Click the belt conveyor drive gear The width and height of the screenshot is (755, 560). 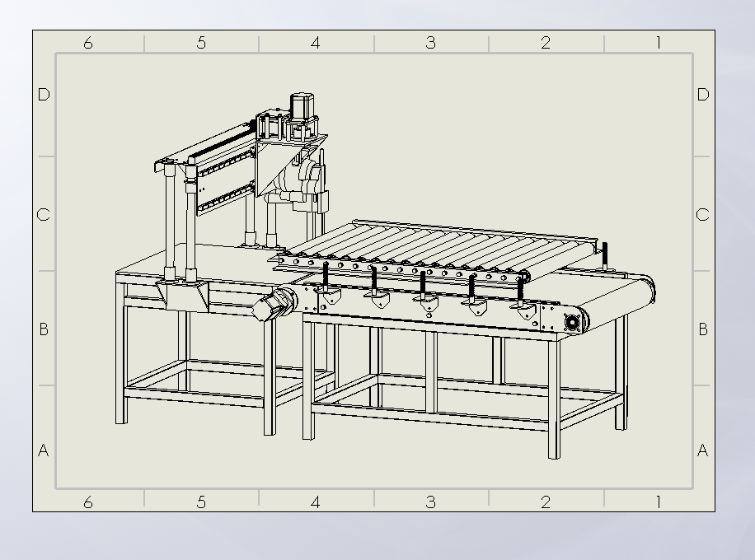573,320
